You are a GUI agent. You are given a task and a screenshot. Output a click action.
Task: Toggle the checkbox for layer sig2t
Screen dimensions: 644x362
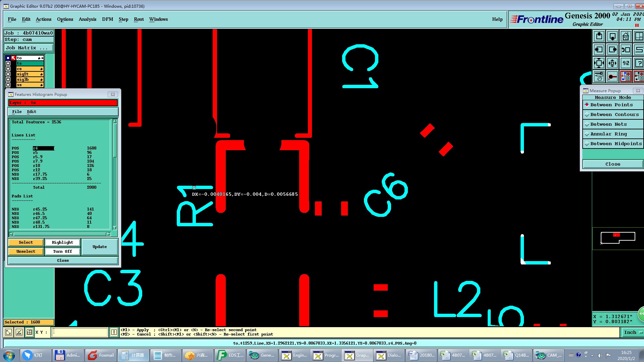coord(8,74)
